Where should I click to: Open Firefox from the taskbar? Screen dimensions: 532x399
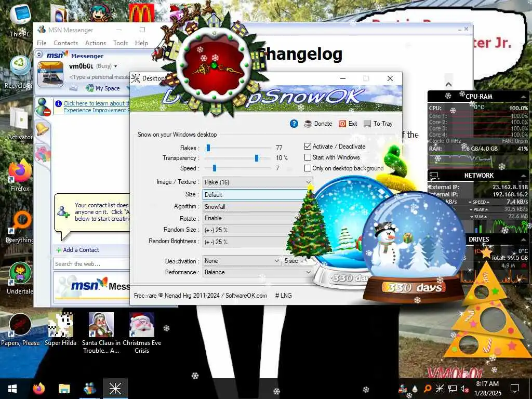[38, 389]
